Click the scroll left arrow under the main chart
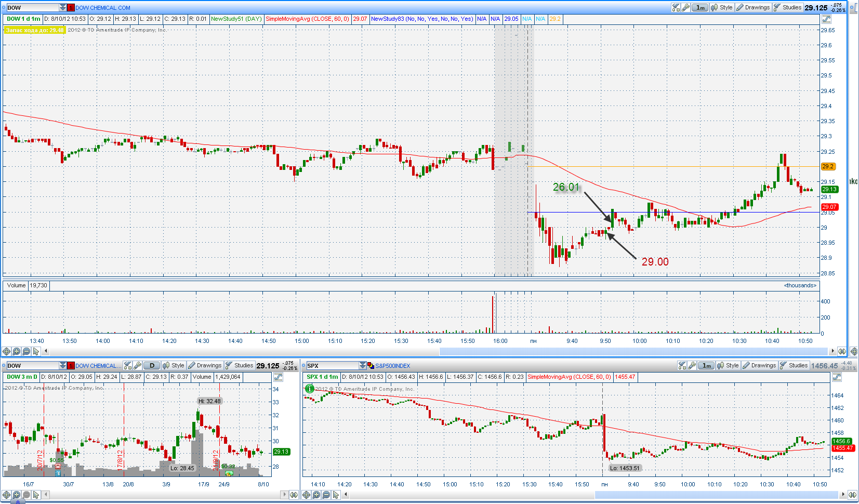The height and width of the screenshot is (504, 859). pyautogui.click(x=46, y=351)
